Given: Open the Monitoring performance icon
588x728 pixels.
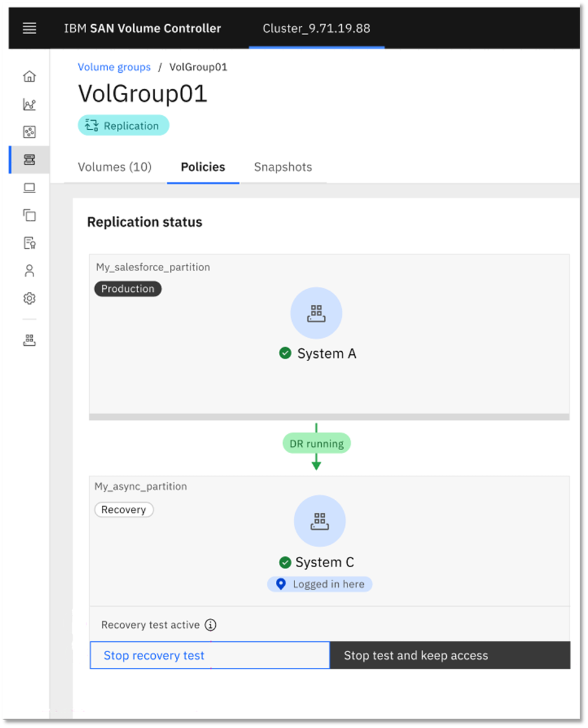Looking at the screenshot, I should click(28, 104).
